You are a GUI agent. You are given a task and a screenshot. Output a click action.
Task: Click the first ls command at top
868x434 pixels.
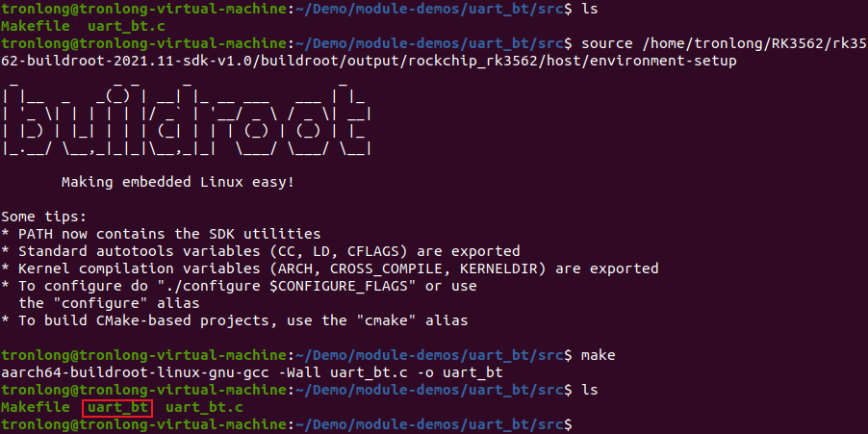(589, 9)
